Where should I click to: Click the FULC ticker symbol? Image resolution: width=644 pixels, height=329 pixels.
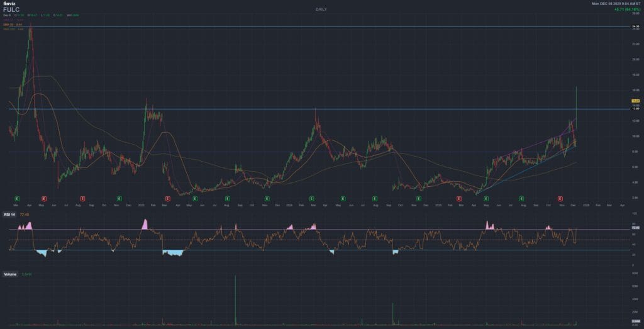pyautogui.click(x=12, y=10)
